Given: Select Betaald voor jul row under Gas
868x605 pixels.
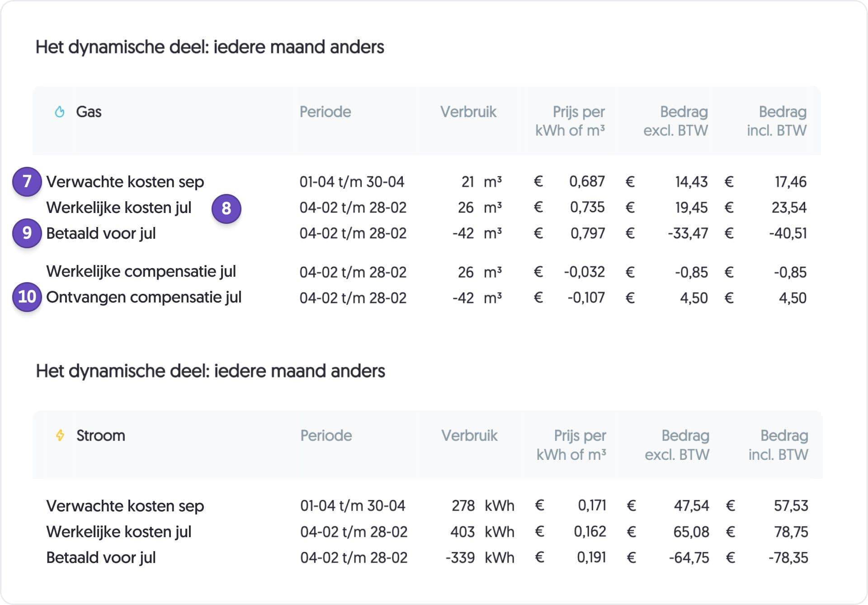Looking at the screenshot, I should 101,233.
